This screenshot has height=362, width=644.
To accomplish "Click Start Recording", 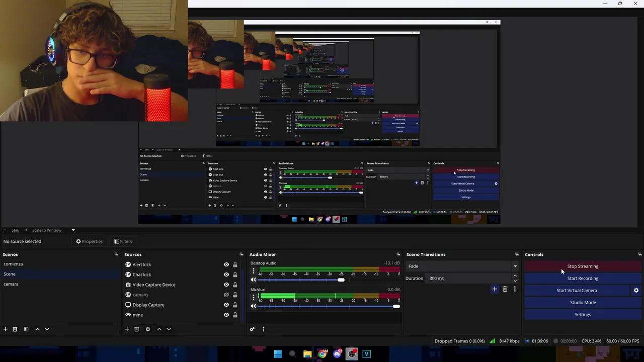I will (583, 279).
